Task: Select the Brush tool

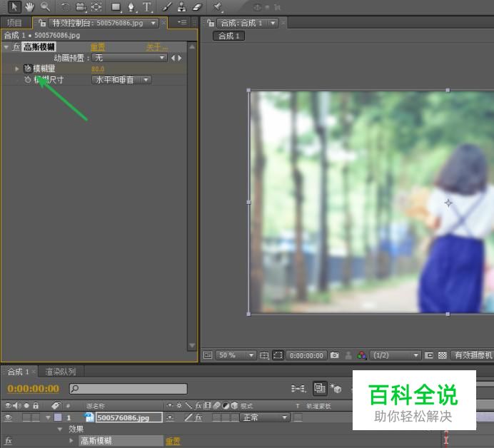Action: click(167, 7)
